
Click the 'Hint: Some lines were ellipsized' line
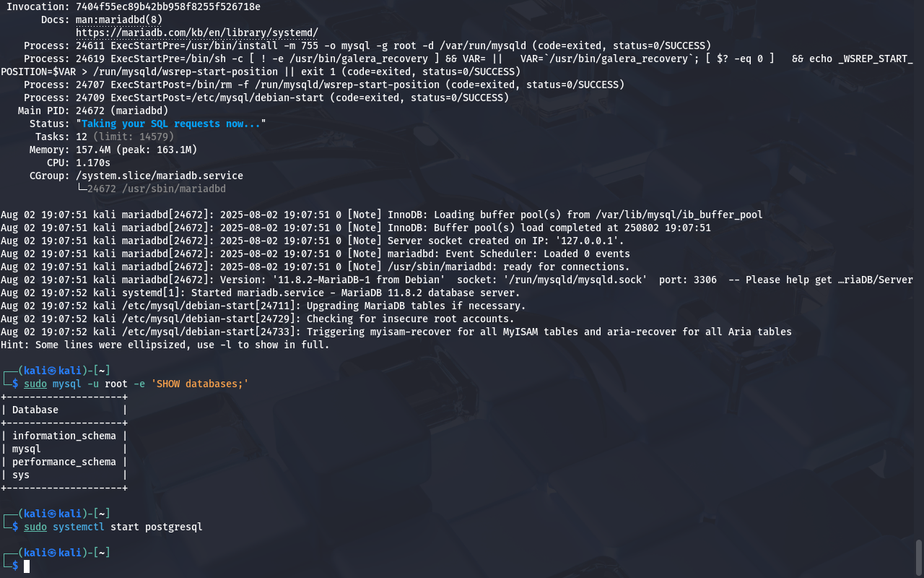165,345
